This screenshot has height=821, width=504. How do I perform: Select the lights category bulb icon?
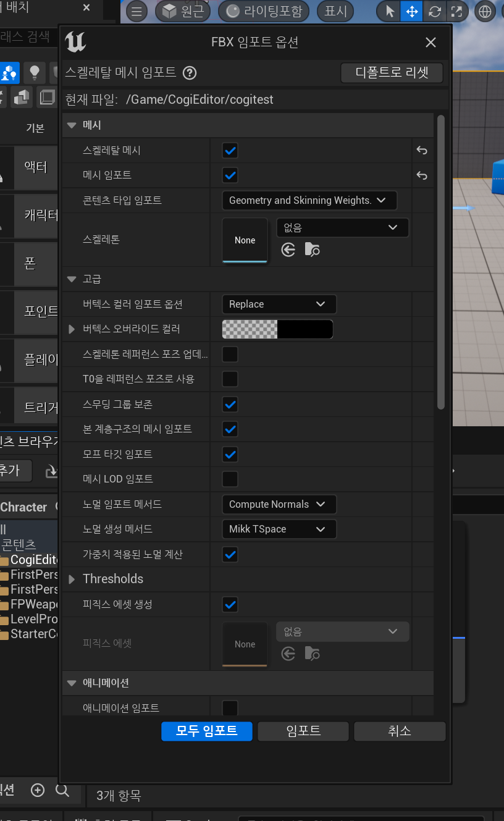(x=35, y=72)
